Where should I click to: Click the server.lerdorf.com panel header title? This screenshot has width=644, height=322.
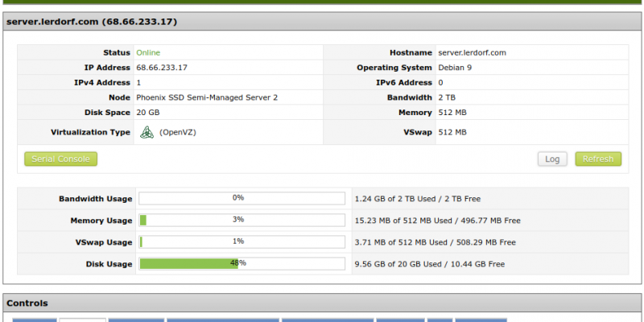[92, 22]
